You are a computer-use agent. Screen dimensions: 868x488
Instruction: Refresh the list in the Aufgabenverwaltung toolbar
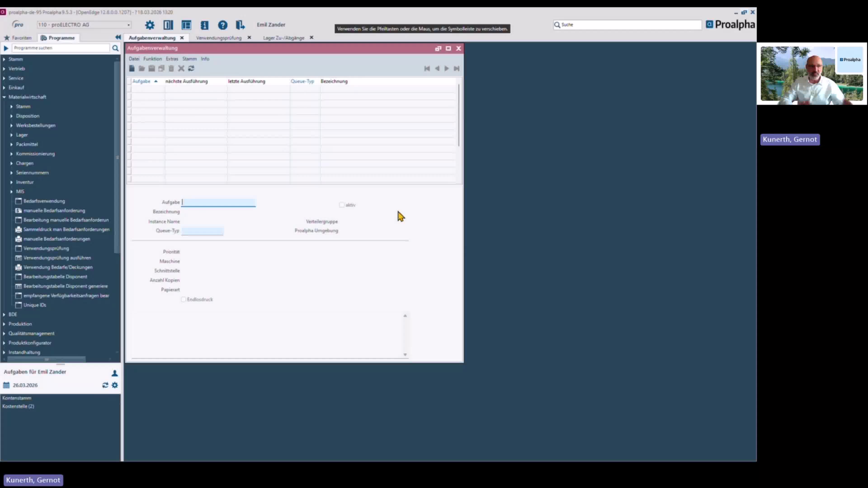pos(191,68)
